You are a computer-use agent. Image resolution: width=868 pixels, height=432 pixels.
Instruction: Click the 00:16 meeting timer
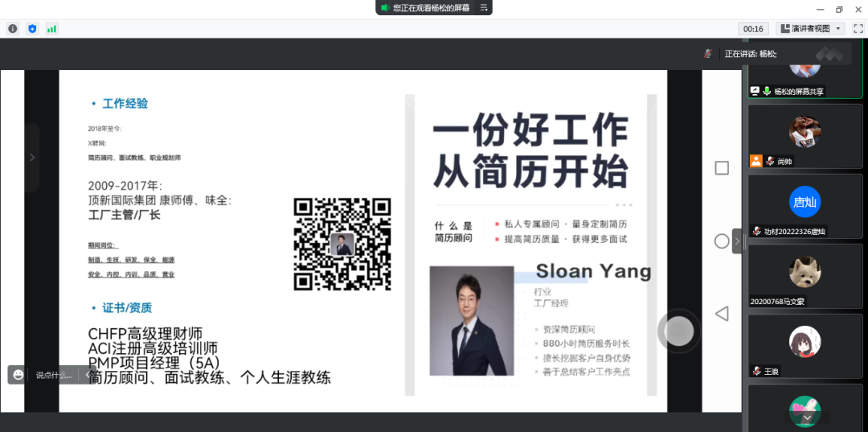pyautogui.click(x=753, y=28)
